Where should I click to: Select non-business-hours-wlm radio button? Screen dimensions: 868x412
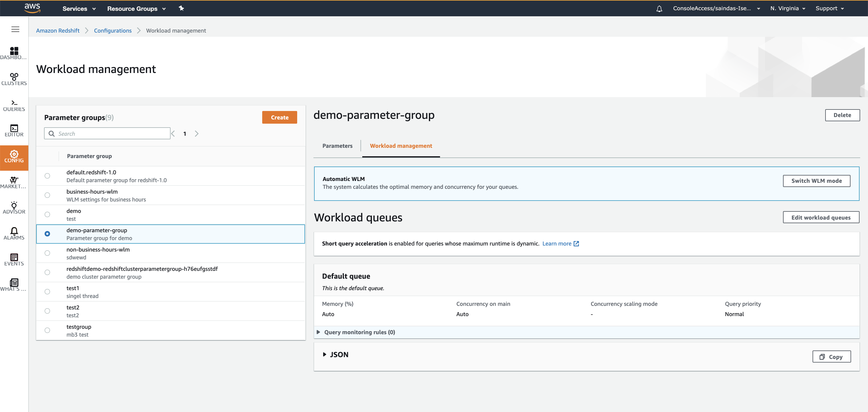tap(47, 253)
